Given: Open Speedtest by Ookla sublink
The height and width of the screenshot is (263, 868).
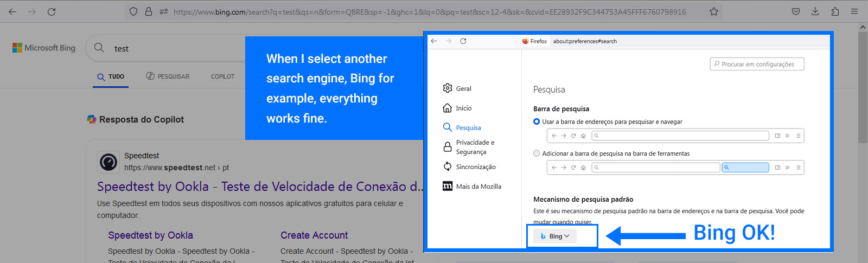Looking at the screenshot, I should coord(150,235).
